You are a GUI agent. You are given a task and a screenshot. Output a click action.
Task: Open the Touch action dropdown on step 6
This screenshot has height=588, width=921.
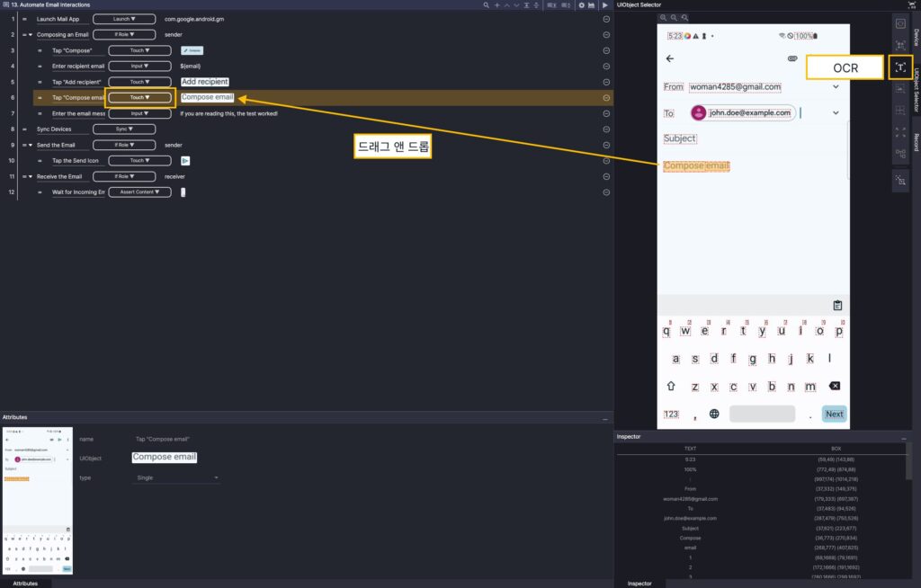point(138,97)
